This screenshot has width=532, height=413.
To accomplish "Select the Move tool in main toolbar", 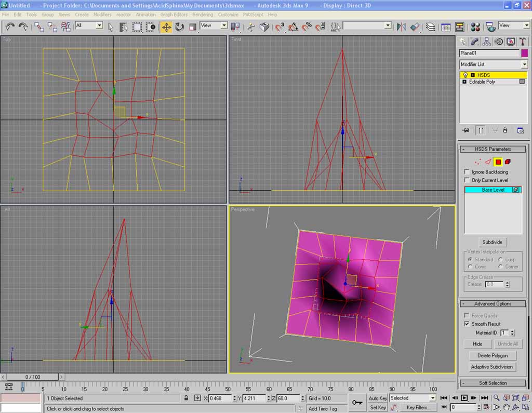I will [166, 27].
